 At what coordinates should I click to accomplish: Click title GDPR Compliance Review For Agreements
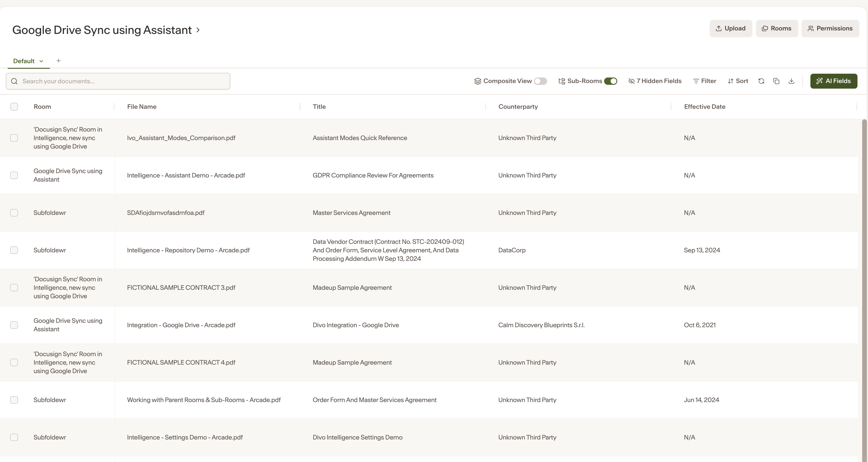(373, 175)
